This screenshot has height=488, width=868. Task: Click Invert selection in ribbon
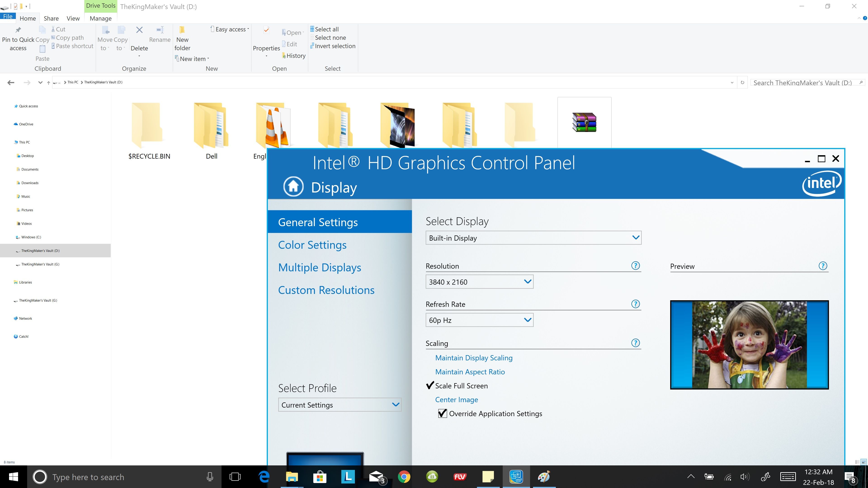pos(333,46)
